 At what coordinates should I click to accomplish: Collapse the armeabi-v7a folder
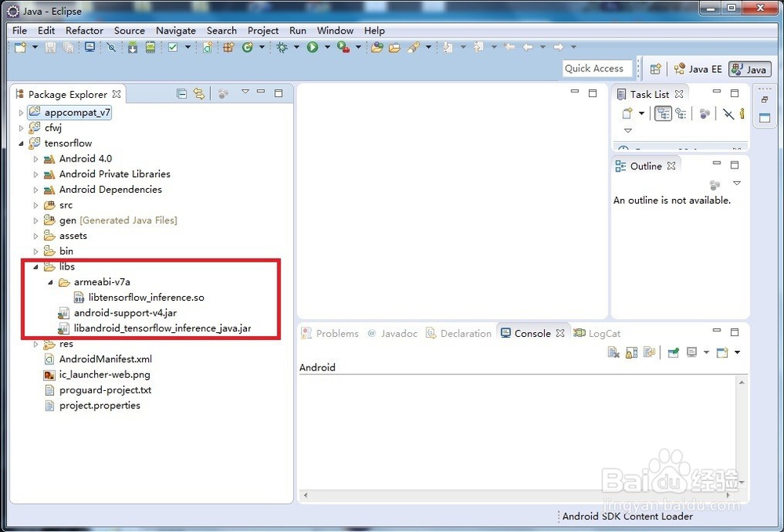(x=50, y=282)
